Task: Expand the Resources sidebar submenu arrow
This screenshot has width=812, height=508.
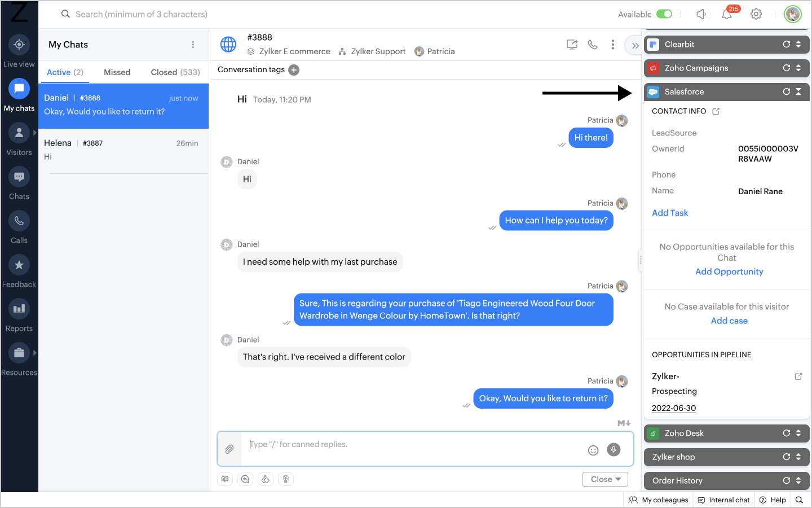Action: [35, 353]
